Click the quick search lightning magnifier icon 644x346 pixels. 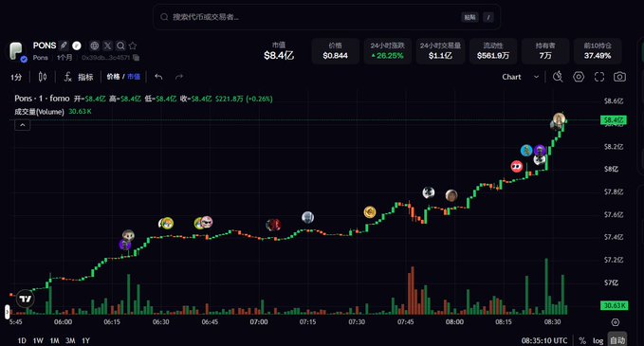point(558,77)
